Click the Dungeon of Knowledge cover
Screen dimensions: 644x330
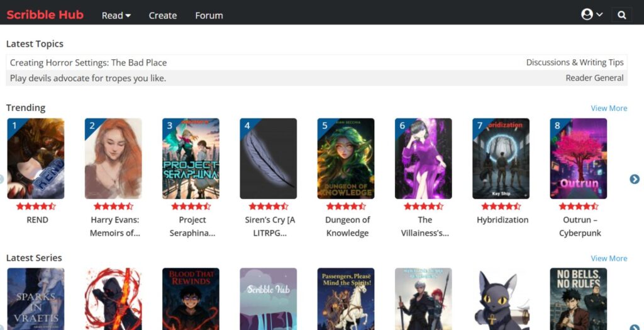[x=345, y=159]
